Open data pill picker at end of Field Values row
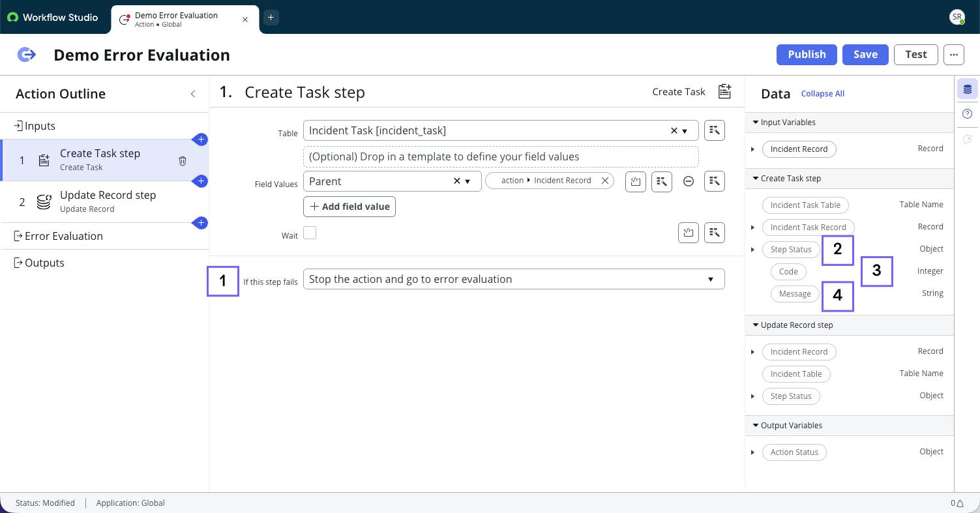 [715, 181]
